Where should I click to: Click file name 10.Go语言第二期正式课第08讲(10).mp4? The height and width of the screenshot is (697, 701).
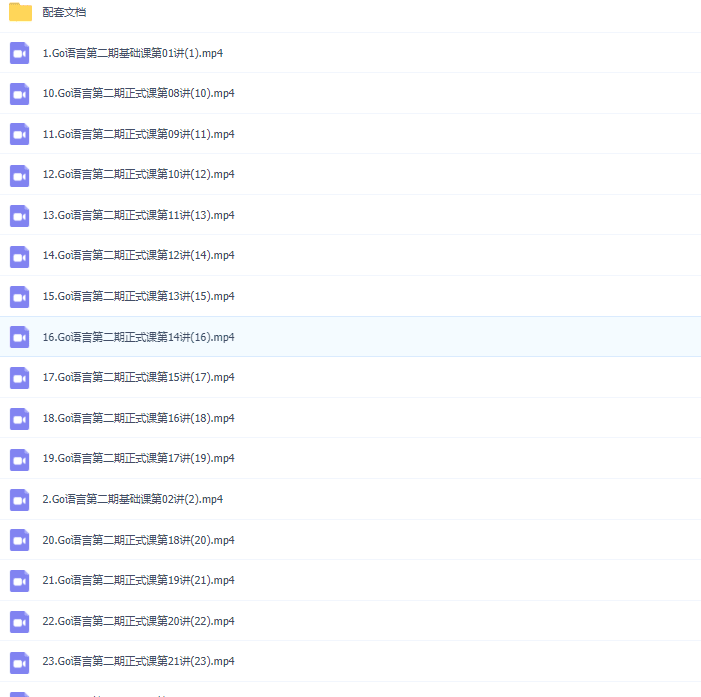138,93
